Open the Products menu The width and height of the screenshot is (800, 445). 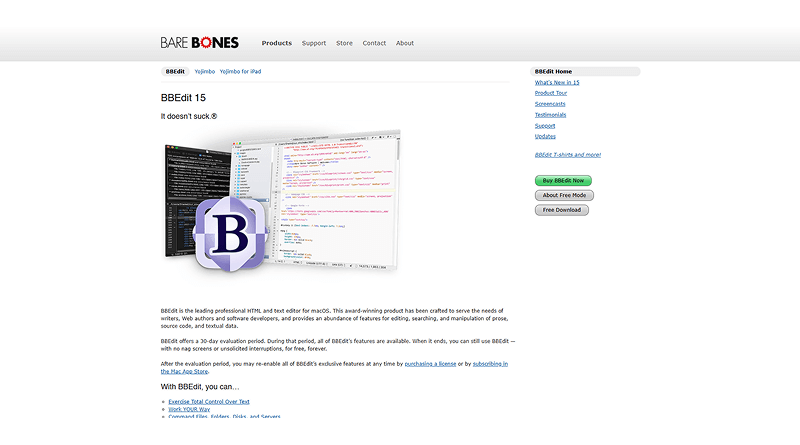click(277, 43)
